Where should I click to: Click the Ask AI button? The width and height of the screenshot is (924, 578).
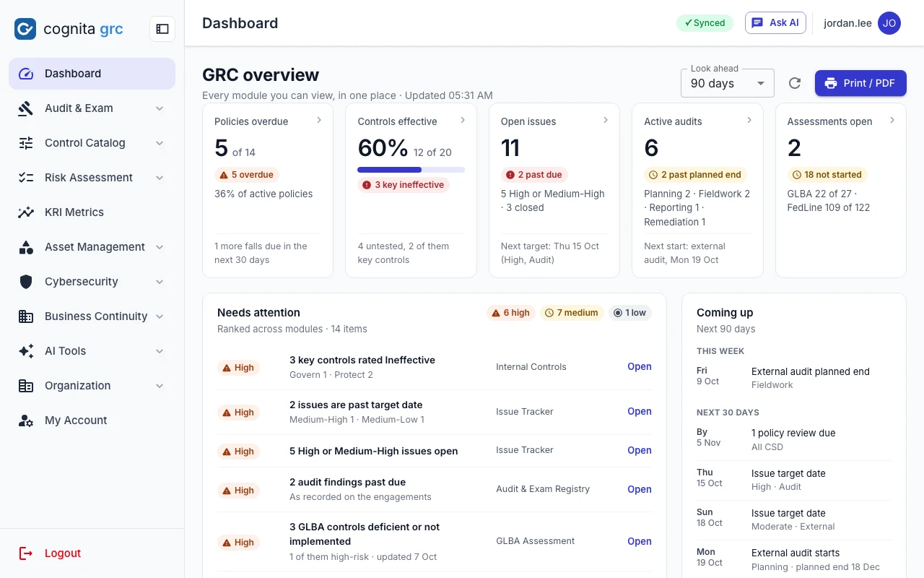[775, 23]
